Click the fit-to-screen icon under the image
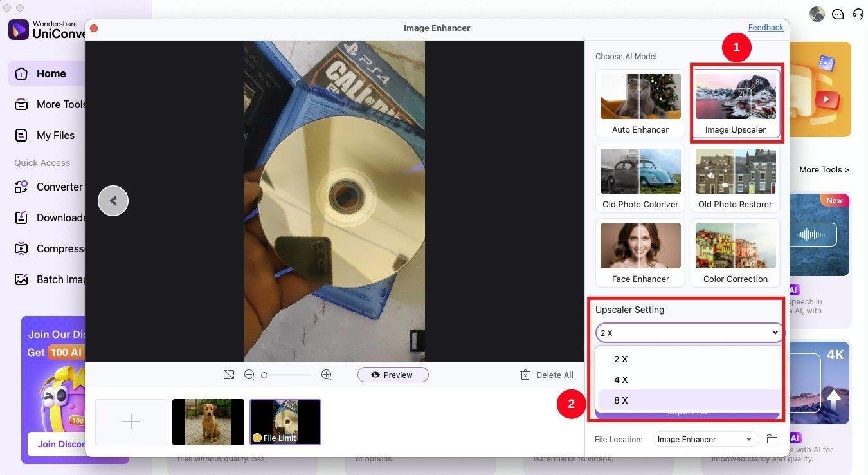The width and height of the screenshot is (868, 475). click(229, 374)
